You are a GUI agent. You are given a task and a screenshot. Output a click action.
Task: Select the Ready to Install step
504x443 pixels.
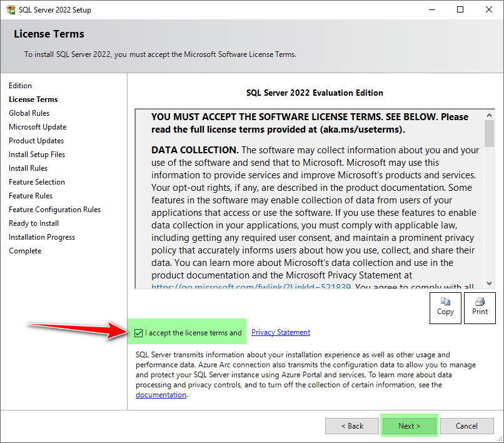(34, 223)
